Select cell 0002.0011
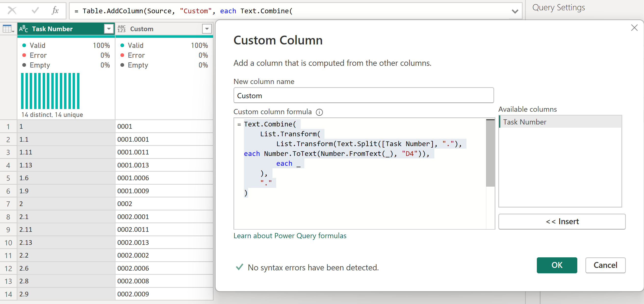644x304 pixels. click(164, 230)
